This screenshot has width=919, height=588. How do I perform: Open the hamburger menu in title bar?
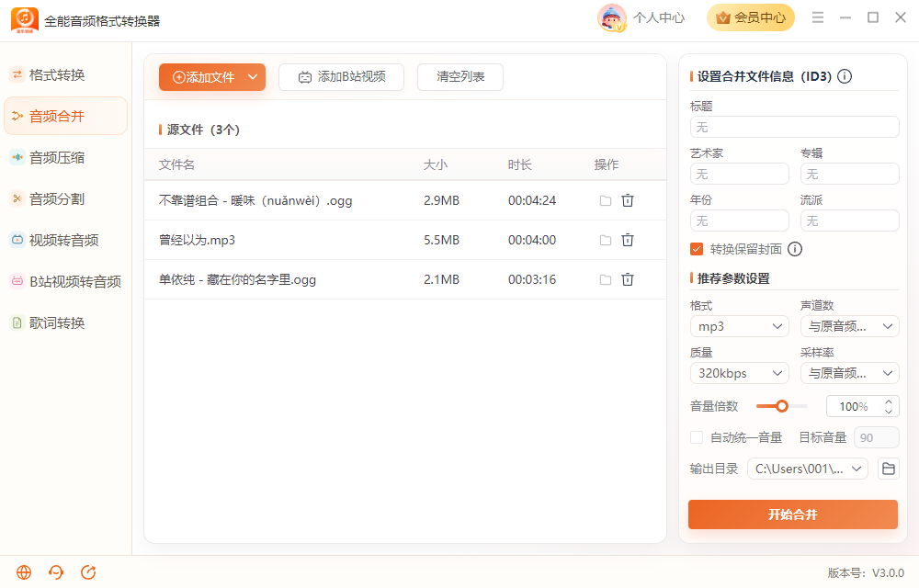[818, 17]
